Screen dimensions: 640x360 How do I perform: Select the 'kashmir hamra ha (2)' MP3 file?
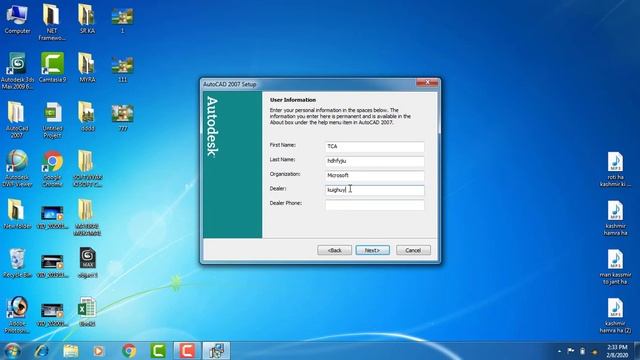coord(615,316)
